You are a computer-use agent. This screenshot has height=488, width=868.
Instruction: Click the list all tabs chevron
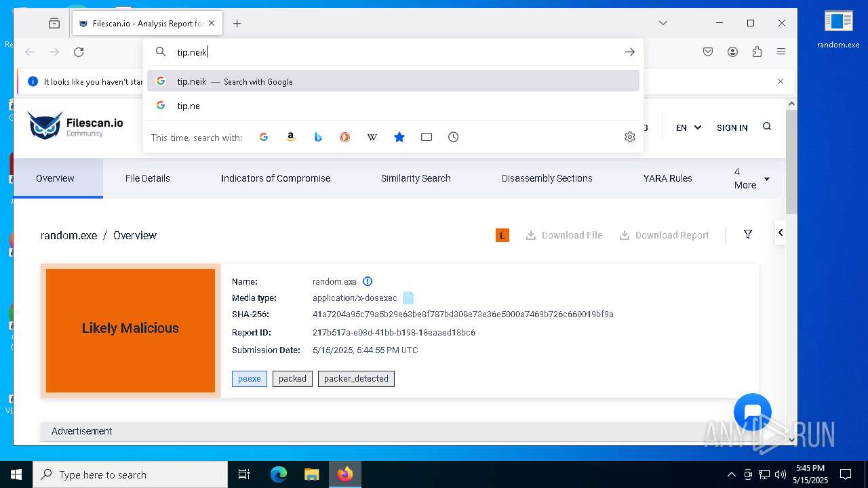point(663,23)
